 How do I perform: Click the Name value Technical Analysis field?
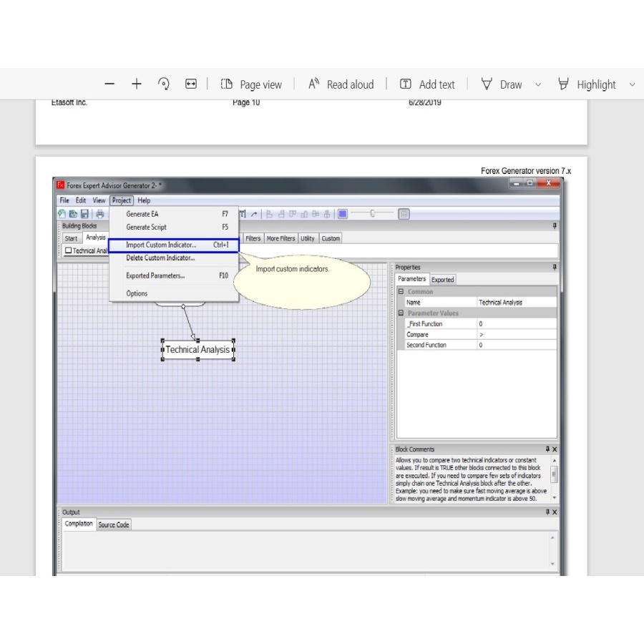tap(516, 302)
